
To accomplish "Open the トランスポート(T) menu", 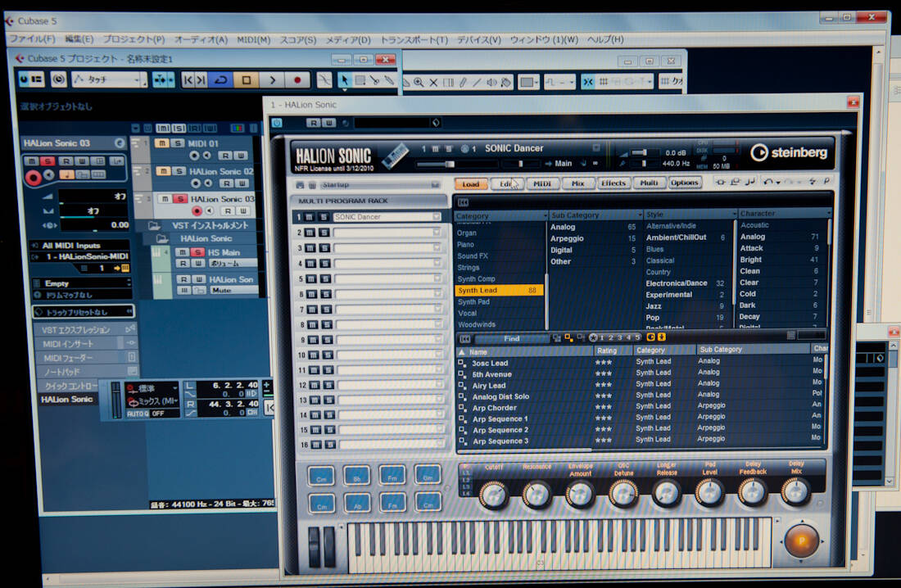I will point(414,39).
